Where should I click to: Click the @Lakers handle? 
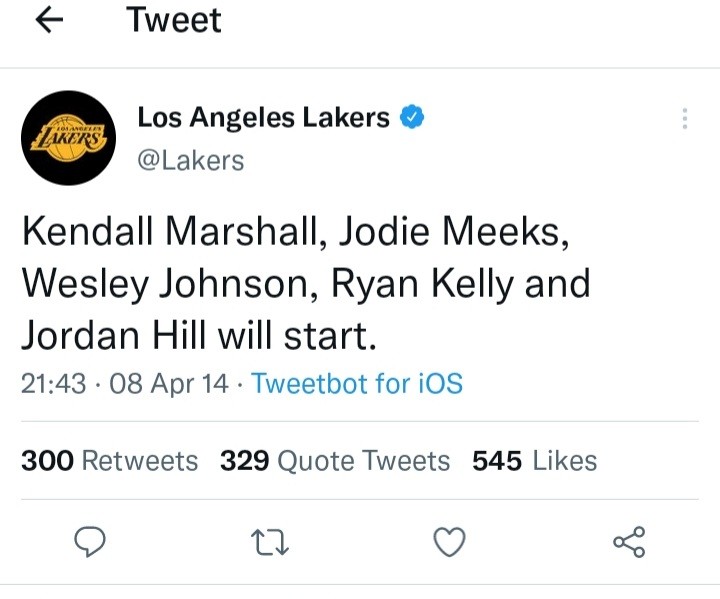191,160
